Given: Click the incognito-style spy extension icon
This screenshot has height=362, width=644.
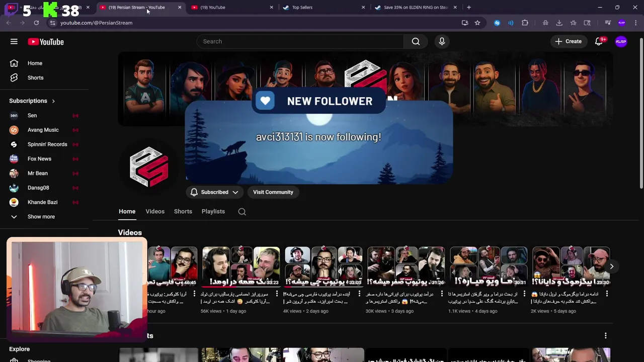Looking at the screenshot, I should tap(545, 23).
